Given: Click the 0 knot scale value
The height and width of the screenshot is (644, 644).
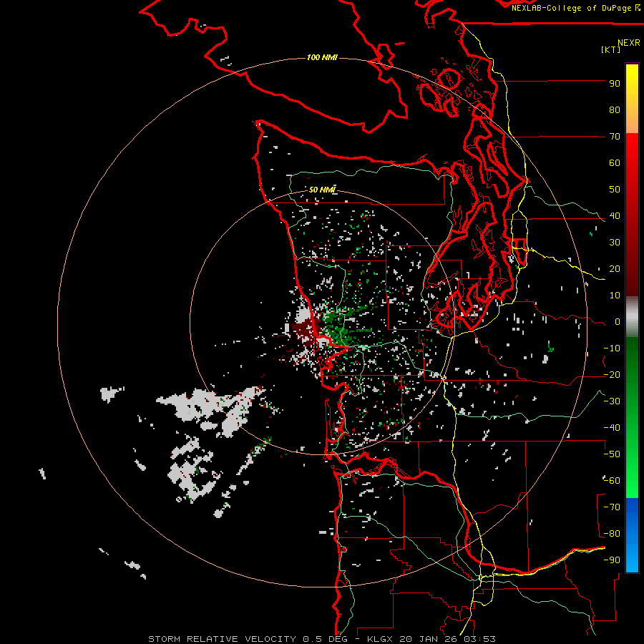Looking at the screenshot, I should point(618,322).
